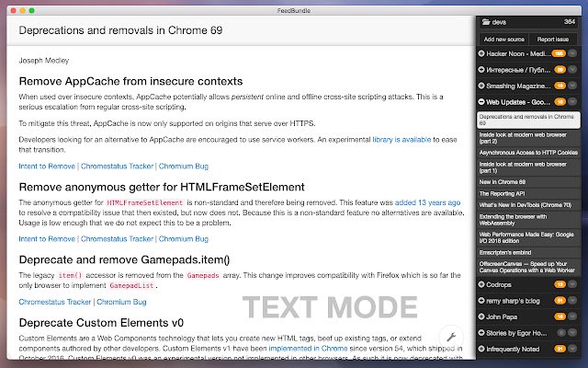
Task: Expand the Интересные feed via its circle icon
Action: tap(481, 70)
